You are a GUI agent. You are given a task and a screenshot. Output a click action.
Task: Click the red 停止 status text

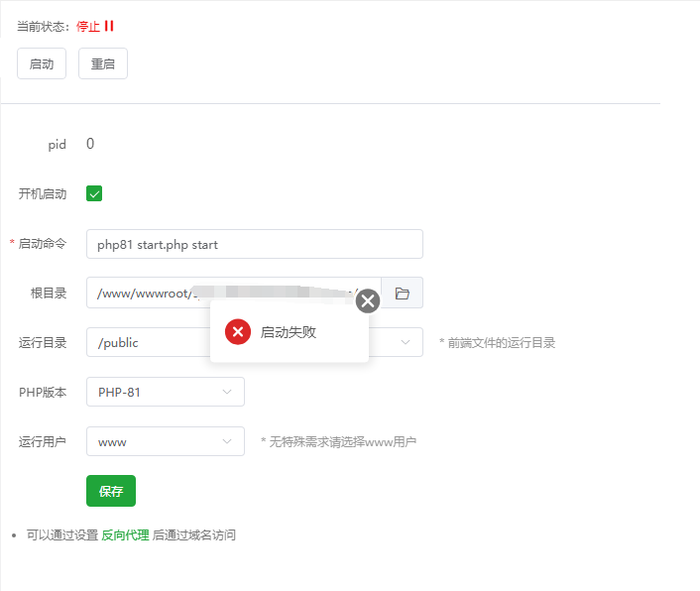click(88, 27)
